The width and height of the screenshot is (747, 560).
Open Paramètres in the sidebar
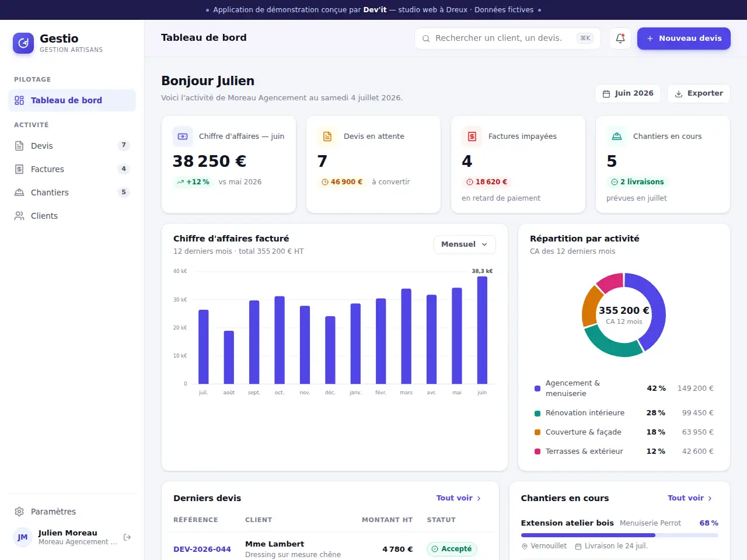[x=72, y=512]
